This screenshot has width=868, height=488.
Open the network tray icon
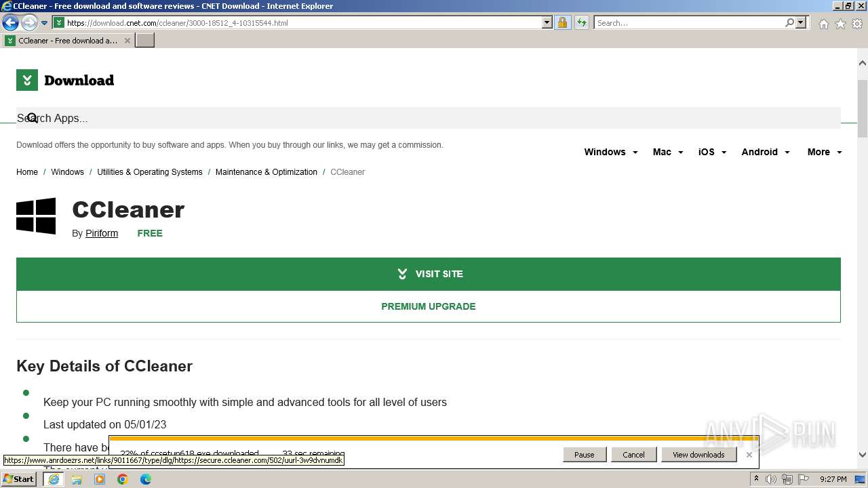787,479
